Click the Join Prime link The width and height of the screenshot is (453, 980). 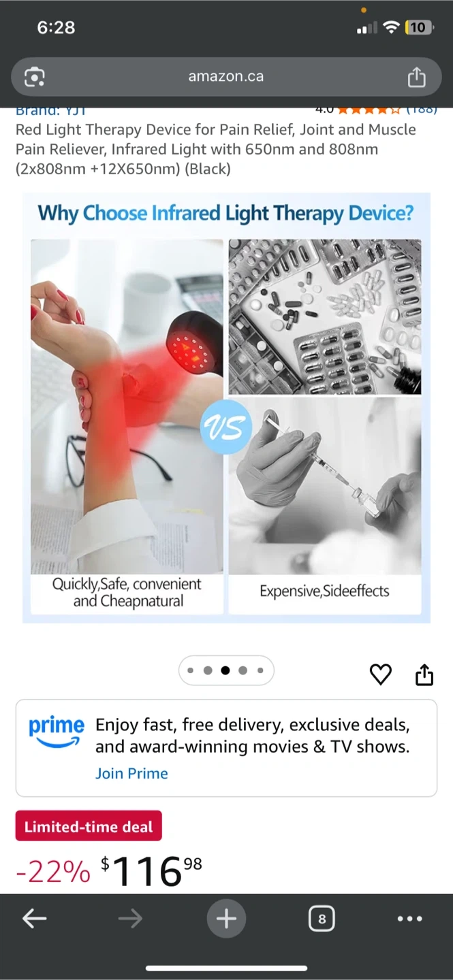pyautogui.click(x=131, y=773)
